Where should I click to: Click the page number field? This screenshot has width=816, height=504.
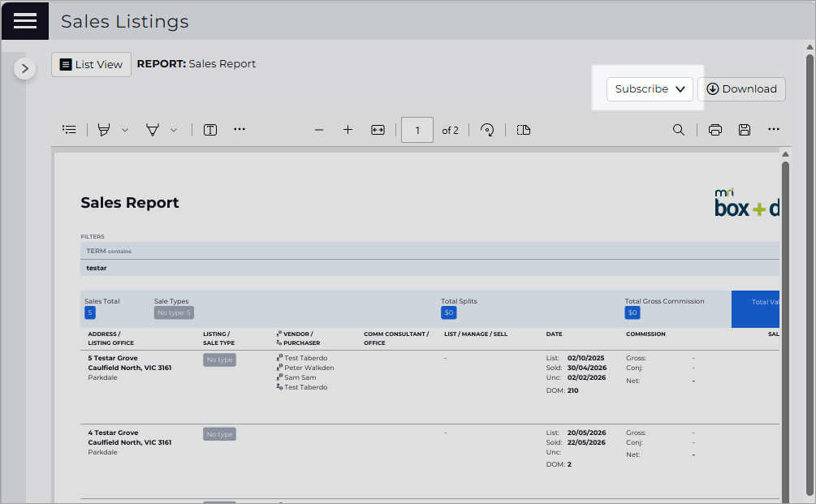(417, 130)
